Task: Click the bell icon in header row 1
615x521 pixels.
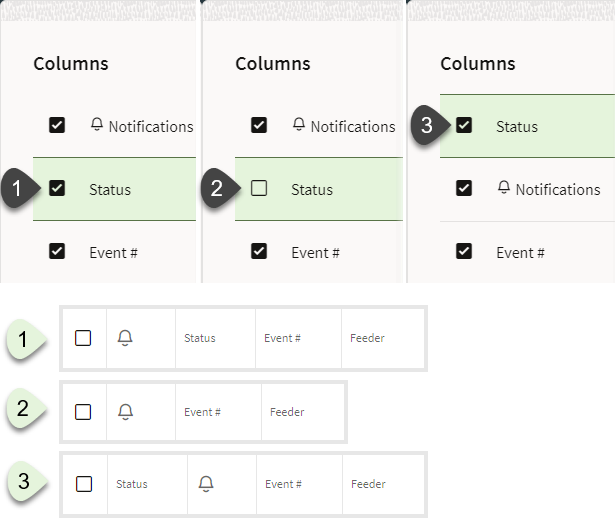Action: click(125, 338)
